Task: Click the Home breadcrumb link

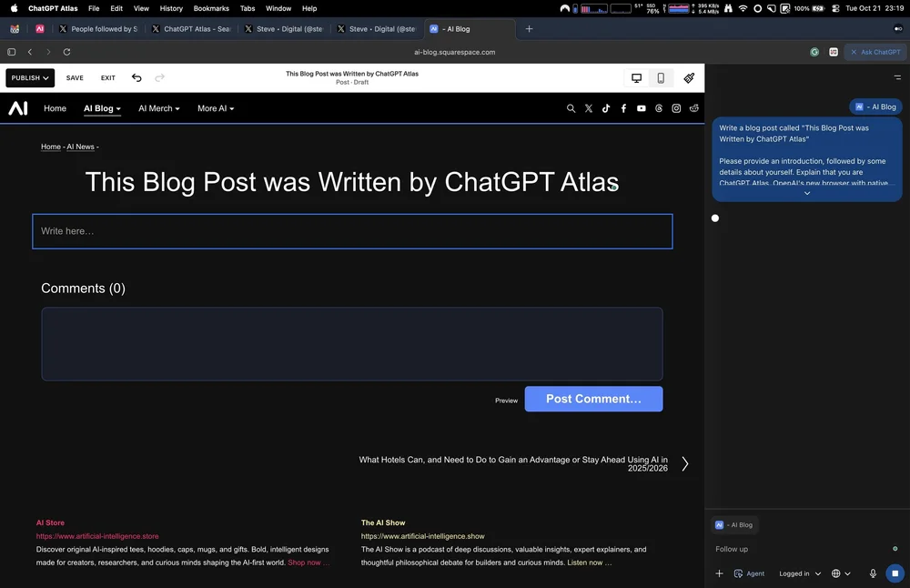Action: [x=50, y=147]
